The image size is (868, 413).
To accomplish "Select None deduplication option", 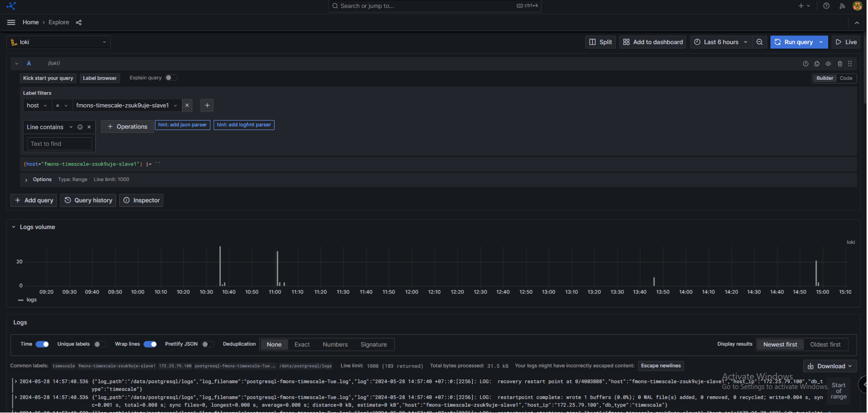I will click(275, 345).
